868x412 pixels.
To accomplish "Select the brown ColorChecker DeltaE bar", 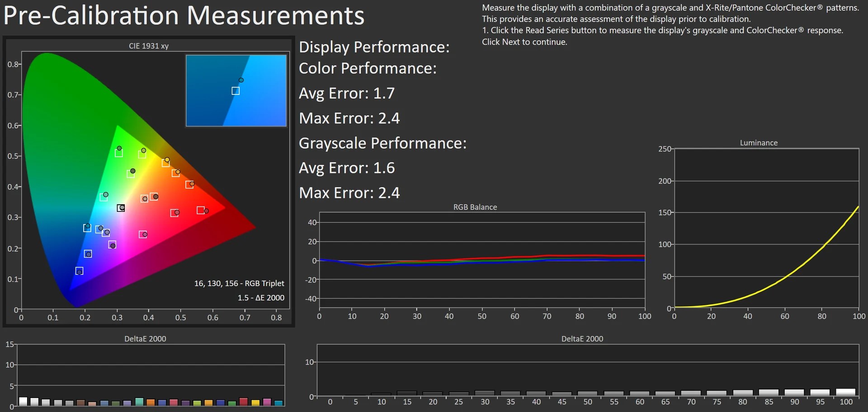I will pos(81,403).
